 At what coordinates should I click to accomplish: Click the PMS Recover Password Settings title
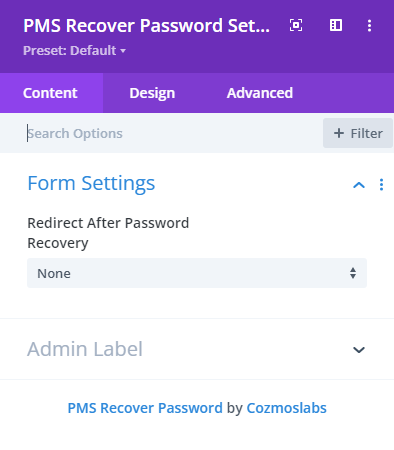(146, 26)
